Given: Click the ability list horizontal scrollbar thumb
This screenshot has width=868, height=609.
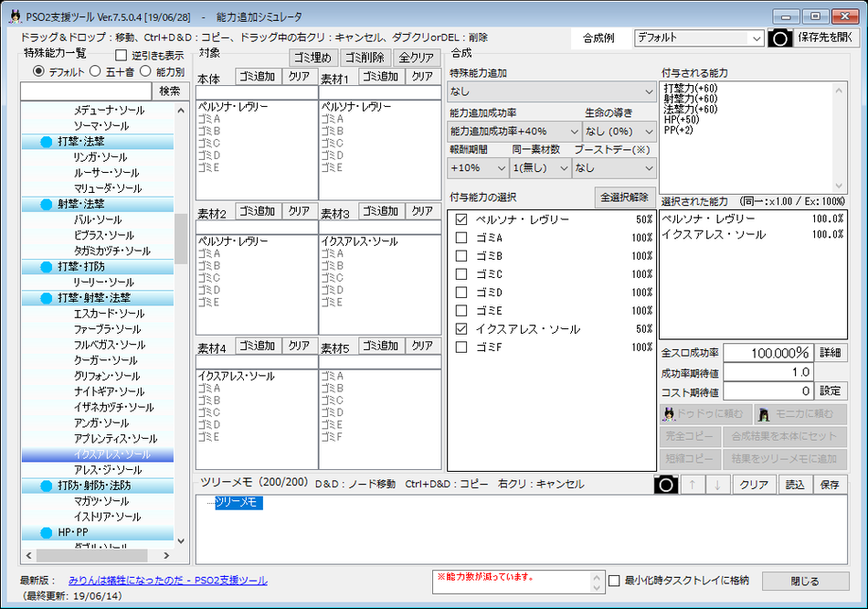Looking at the screenshot, I should [x=92, y=555].
